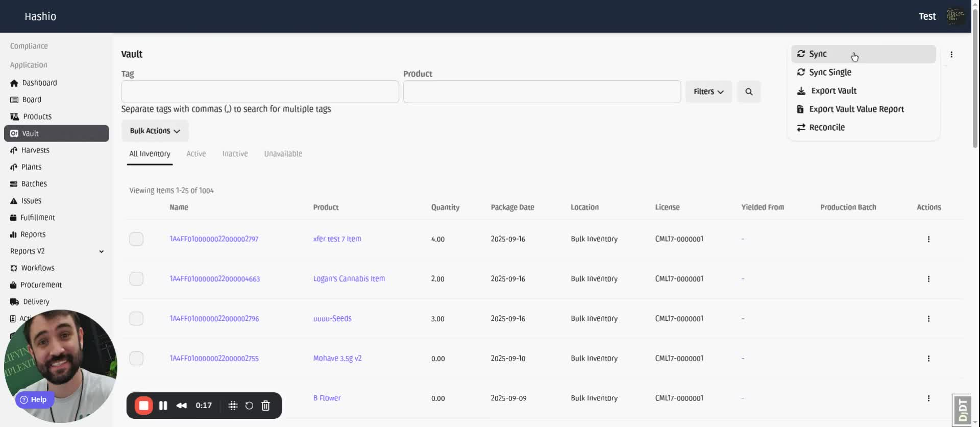Screen dimensions: 980x427
Task: Open the Mohave 3.5g v2 product link
Action: 337,359
